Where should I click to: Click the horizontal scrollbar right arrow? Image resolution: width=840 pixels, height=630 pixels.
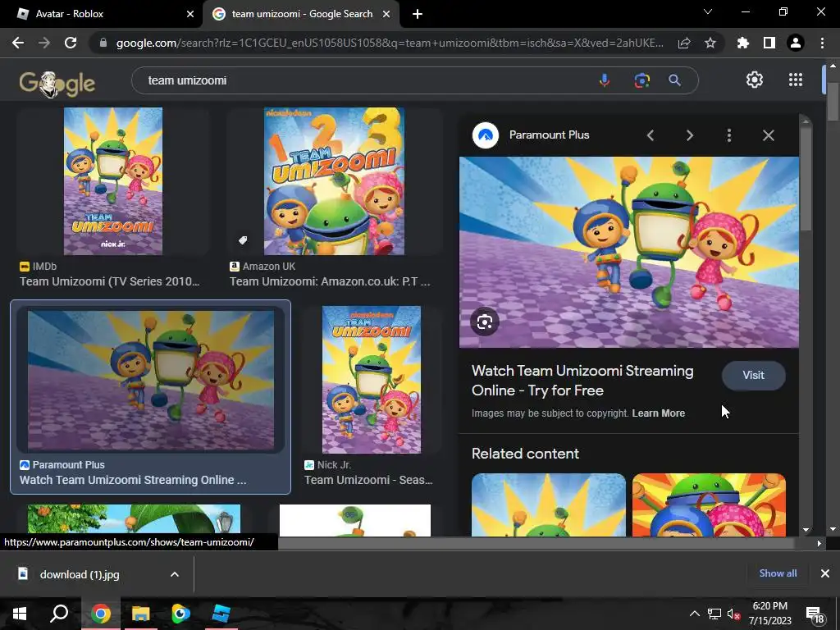(x=819, y=543)
